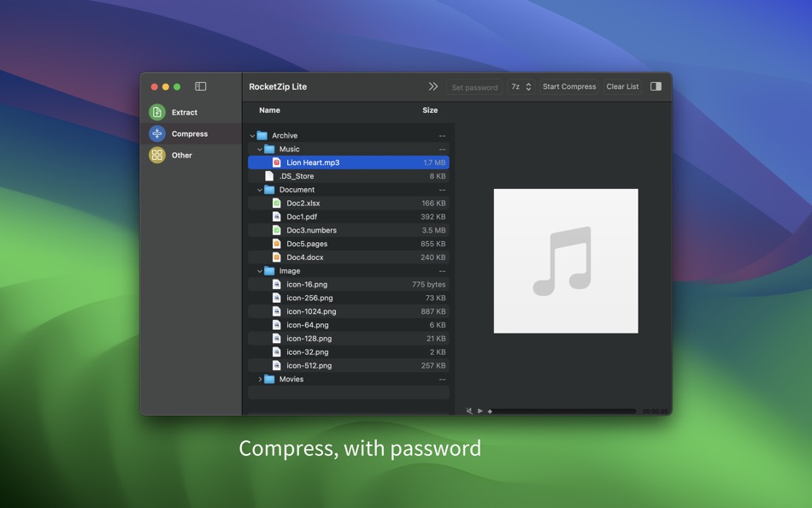Click Clear List
Viewport: 812px width, 508px height.
[x=622, y=86]
